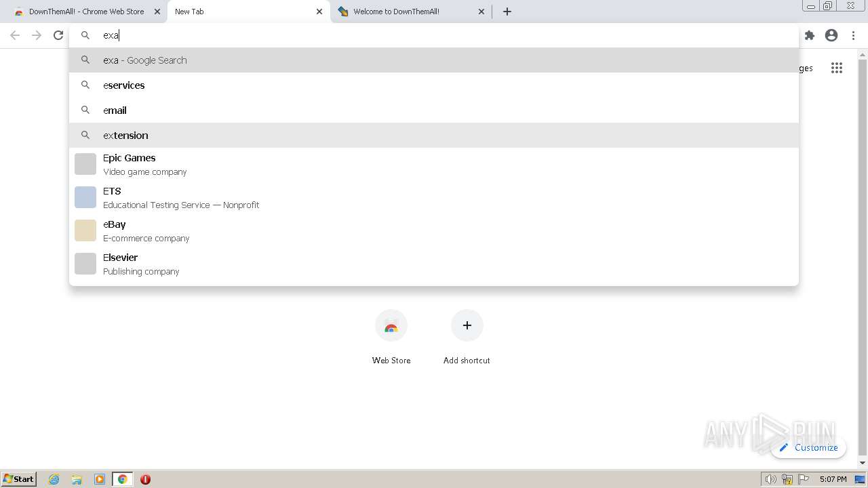
Task: Open a new tab with plus button
Action: click(x=507, y=12)
